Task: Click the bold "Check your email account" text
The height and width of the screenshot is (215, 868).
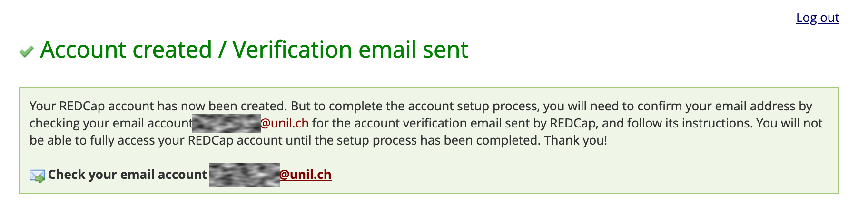Action: point(128,175)
